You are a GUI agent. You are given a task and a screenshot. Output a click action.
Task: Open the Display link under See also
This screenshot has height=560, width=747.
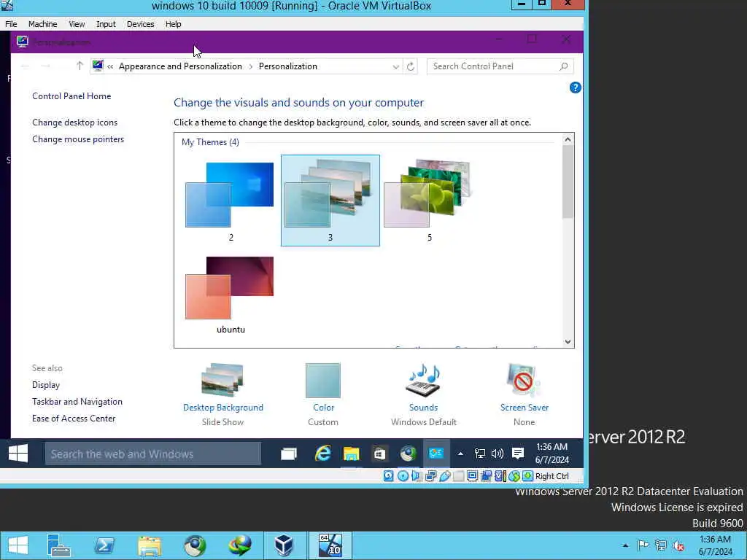[x=46, y=385]
